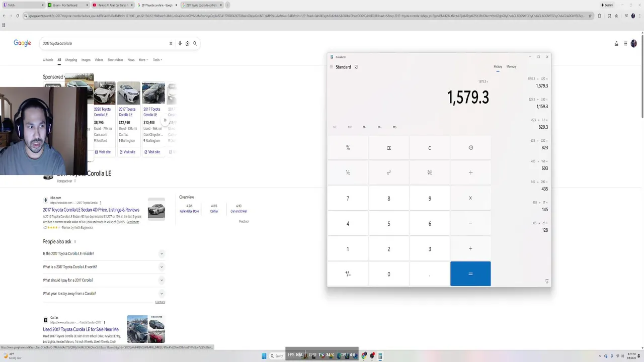Screen dimensions: 644x362
Task: Click digit 5 on Calculator keypad
Action: [388, 223]
